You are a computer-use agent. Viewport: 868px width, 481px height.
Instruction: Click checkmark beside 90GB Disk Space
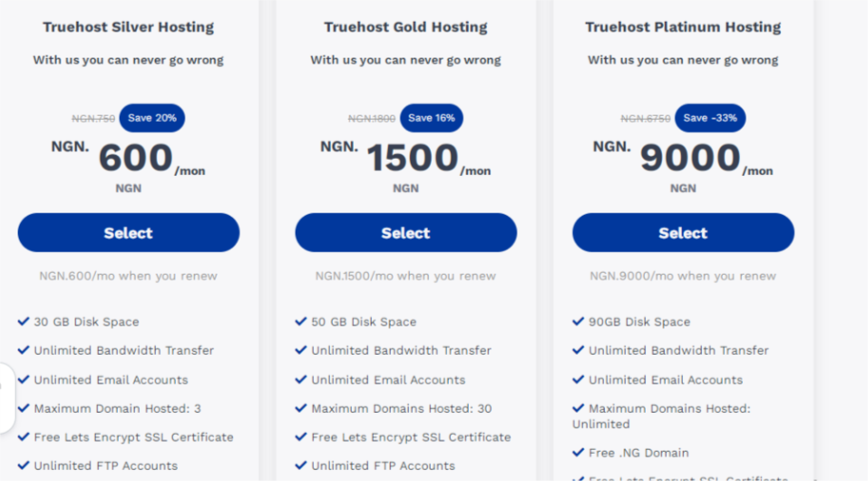point(578,321)
